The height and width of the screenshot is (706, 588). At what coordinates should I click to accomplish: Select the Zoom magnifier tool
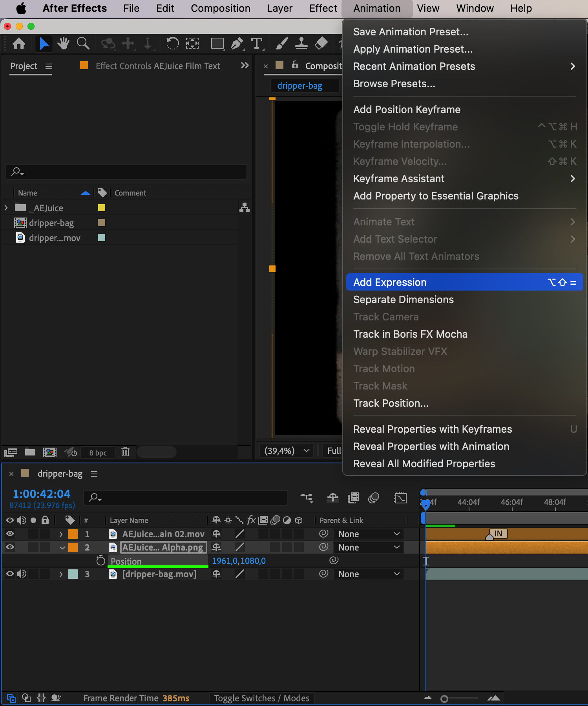coord(83,43)
